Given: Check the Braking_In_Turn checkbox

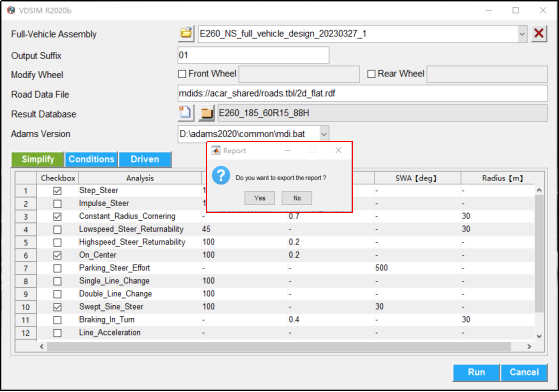Looking at the screenshot, I should click(x=57, y=320).
